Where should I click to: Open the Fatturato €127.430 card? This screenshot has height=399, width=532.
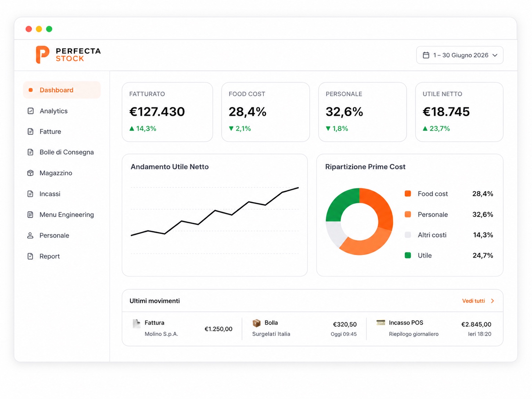click(168, 112)
